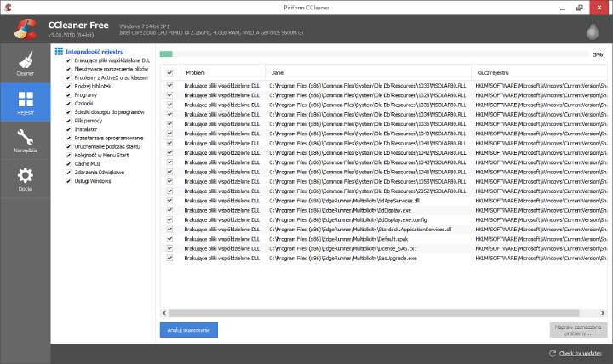
Task: Open the Opcje settings gear
Action: pyautogui.click(x=25, y=179)
